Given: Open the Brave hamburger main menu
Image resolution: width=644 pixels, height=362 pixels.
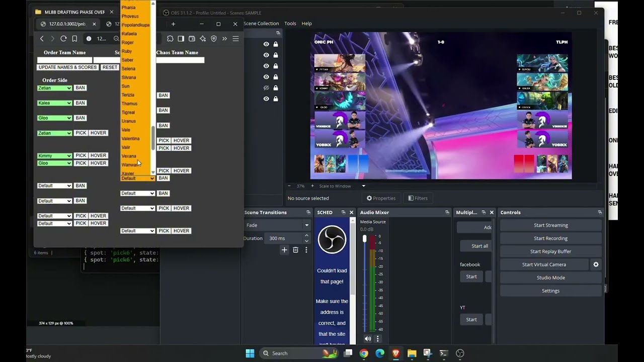Looking at the screenshot, I should tap(235, 39).
